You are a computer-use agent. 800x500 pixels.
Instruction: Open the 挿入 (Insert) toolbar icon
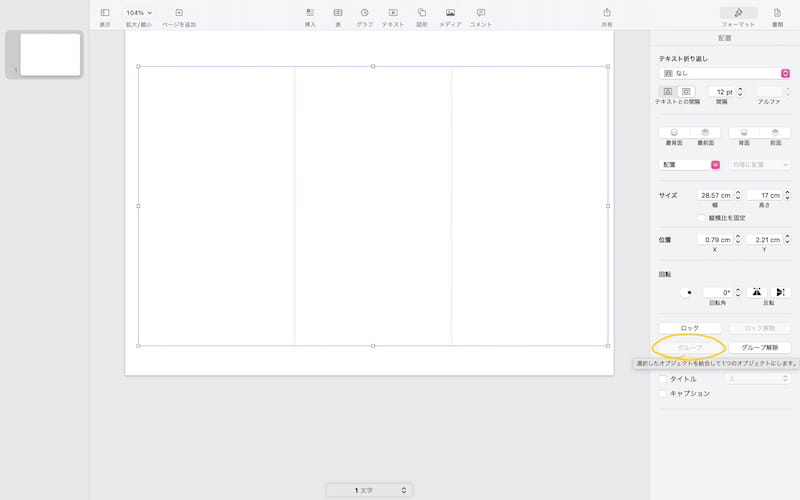tap(310, 13)
